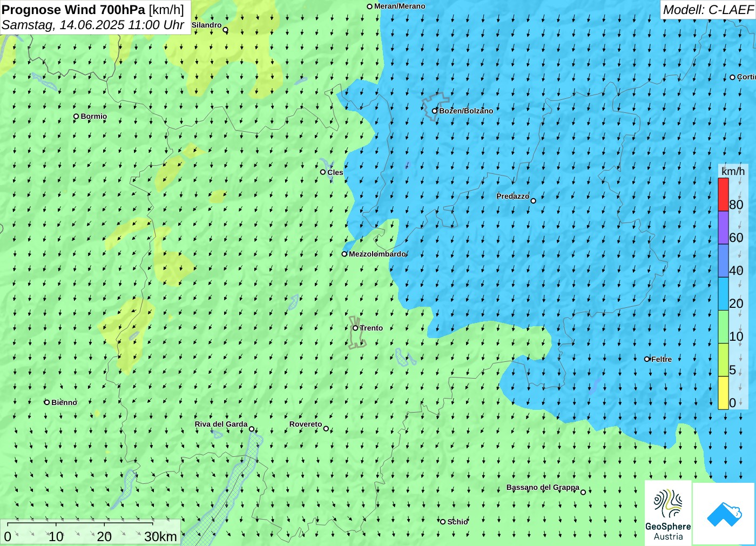The image size is (756, 546).
Task: Select the purple 60–80 km/h legend swatch
Action: click(x=724, y=228)
